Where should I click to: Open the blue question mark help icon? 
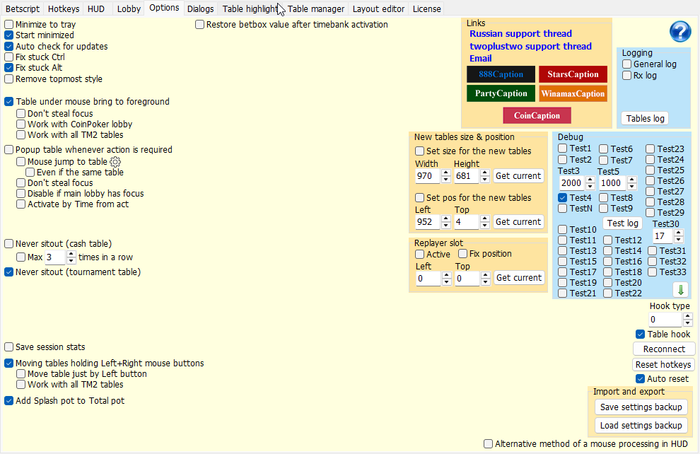coord(680,31)
